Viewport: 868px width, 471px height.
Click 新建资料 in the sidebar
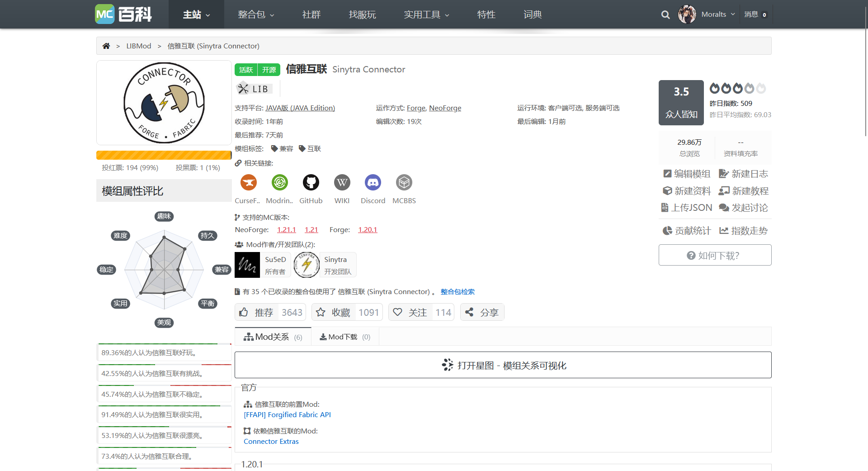[687, 191]
